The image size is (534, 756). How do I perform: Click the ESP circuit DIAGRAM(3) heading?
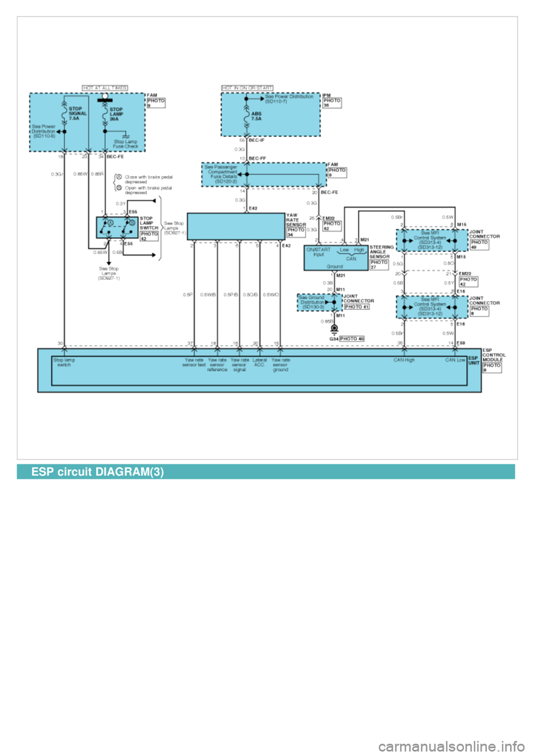(x=97, y=472)
